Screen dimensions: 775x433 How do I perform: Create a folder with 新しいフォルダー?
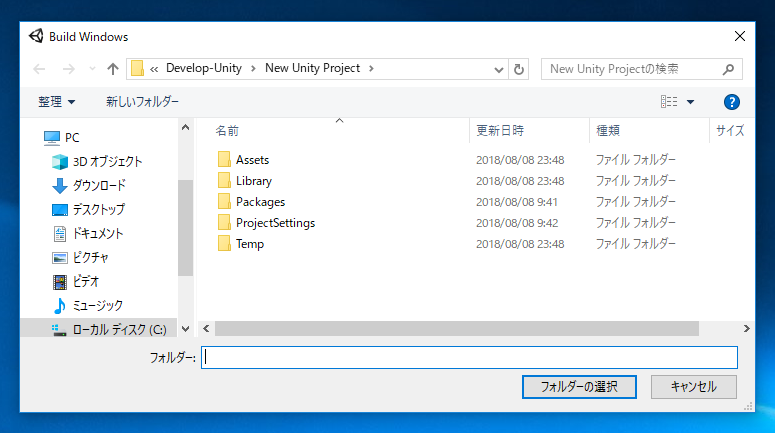click(142, 102)
